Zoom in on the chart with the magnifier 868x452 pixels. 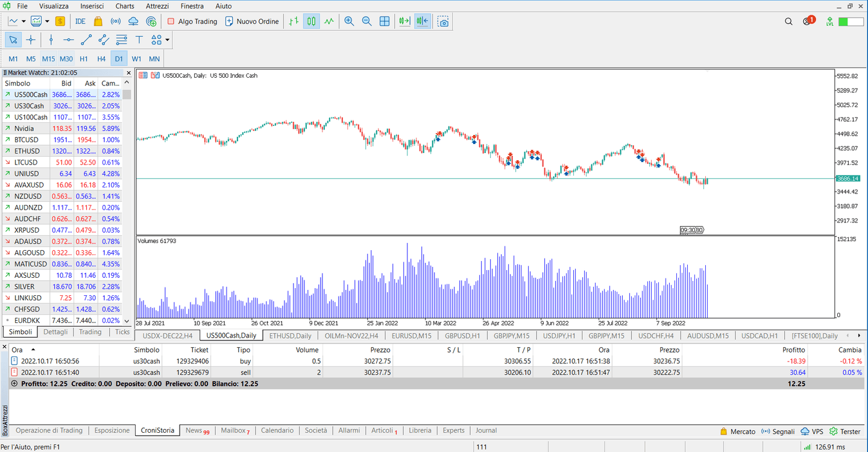350,21
